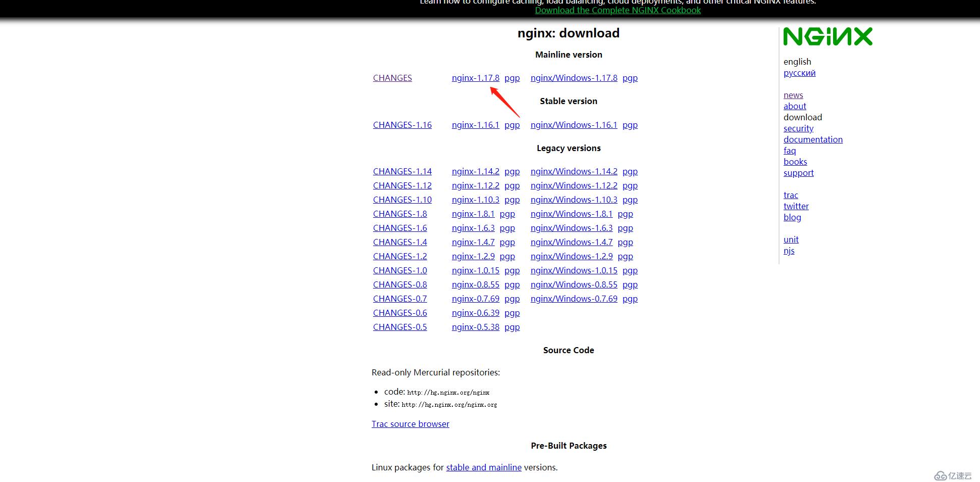Download nginx/Windows-0.7.69

point(574,299)
